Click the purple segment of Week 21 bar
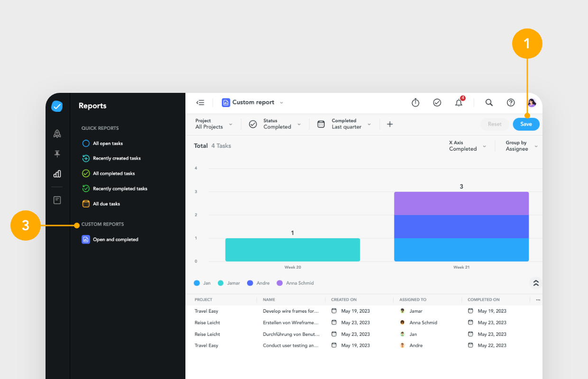 pos(461,203)
